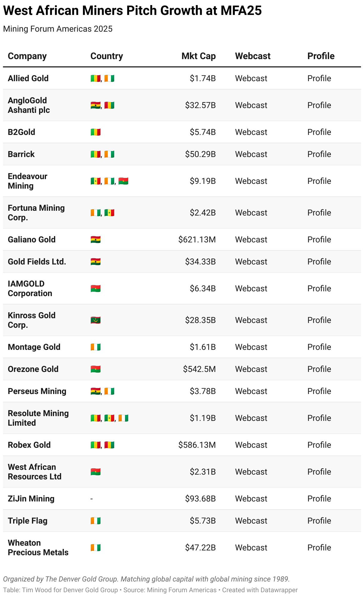Click the Mauritania flag for Kinross Gold
Viewport: 364px width, 597px height.
(95, 320)
